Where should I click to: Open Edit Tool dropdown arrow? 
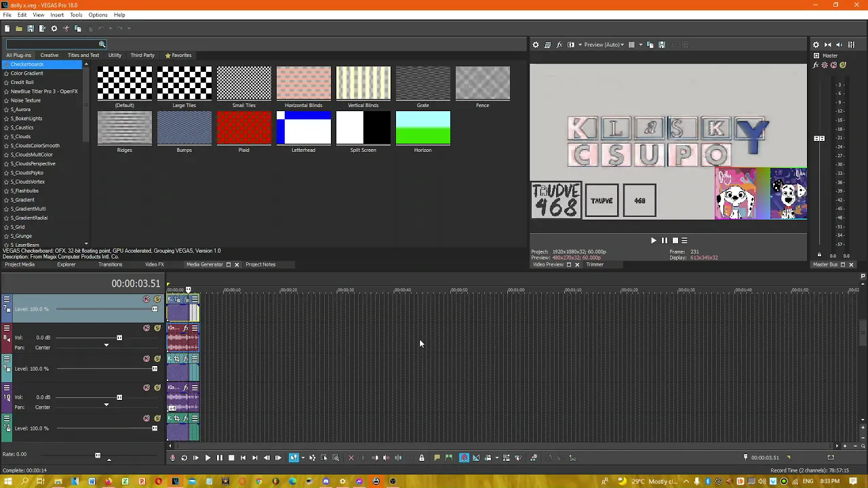coord(302,458)
